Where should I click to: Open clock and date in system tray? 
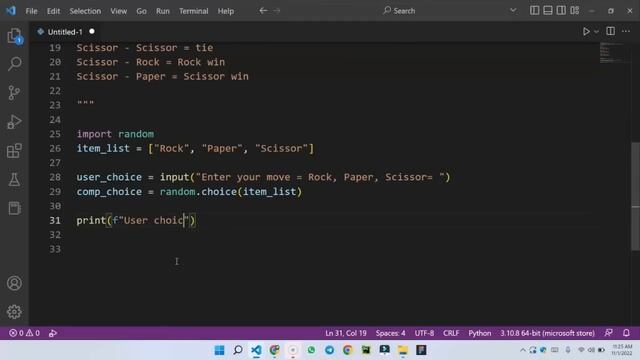point(622,350)
